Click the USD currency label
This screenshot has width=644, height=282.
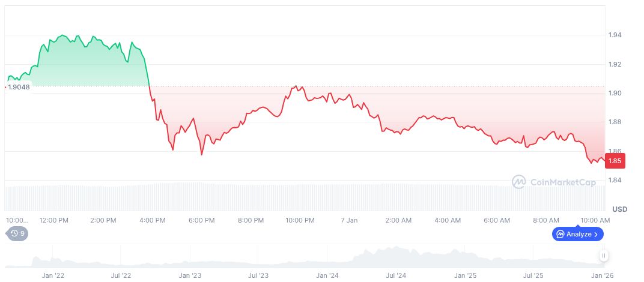pyautogui.click(x=619, y=209)
